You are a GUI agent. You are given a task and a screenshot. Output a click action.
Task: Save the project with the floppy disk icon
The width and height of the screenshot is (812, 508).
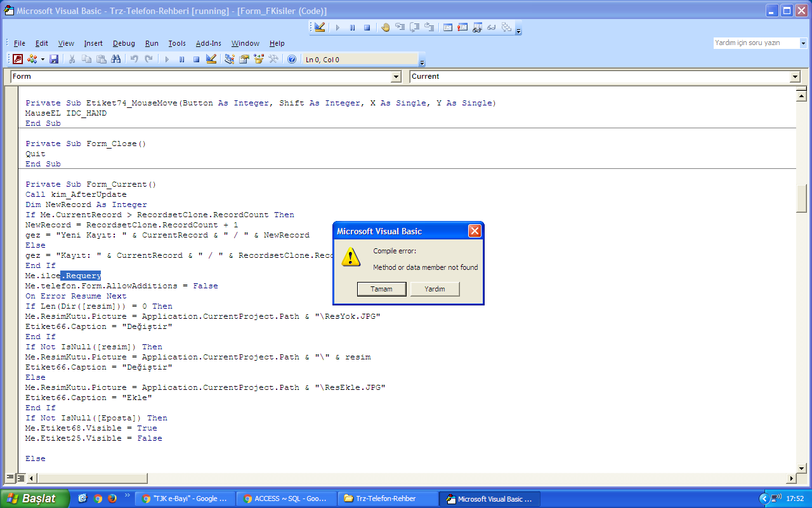[x=54, y=59]
